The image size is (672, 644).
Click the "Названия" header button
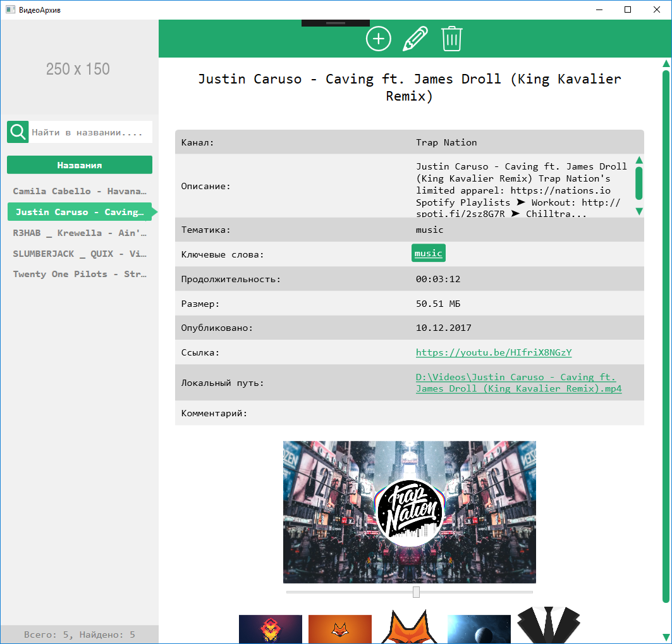[x=80, y=165]
